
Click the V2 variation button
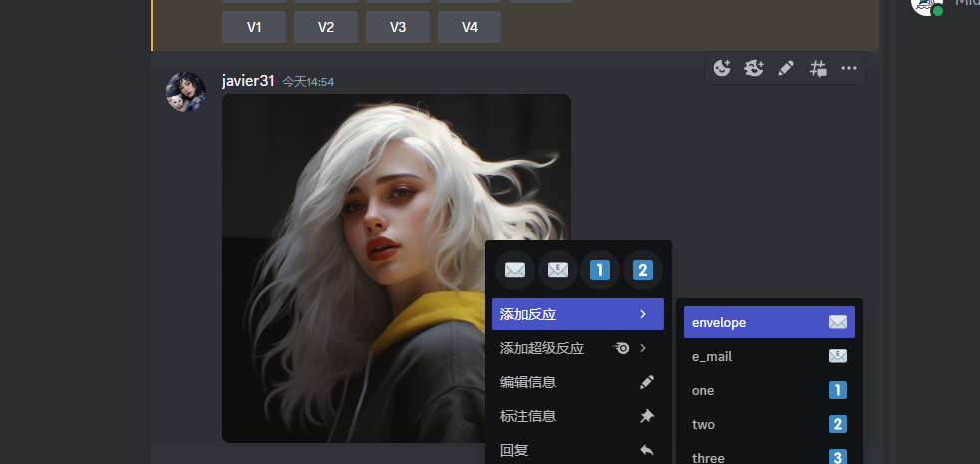326,27
